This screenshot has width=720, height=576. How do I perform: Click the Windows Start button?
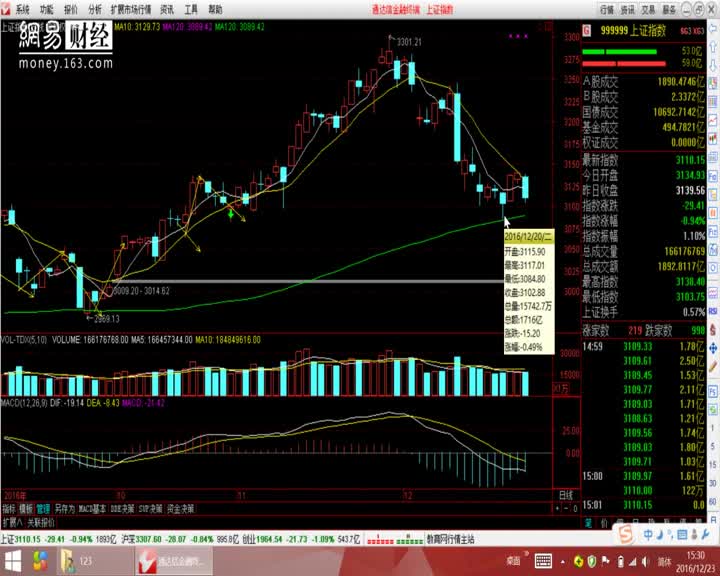tap(13, 561)
